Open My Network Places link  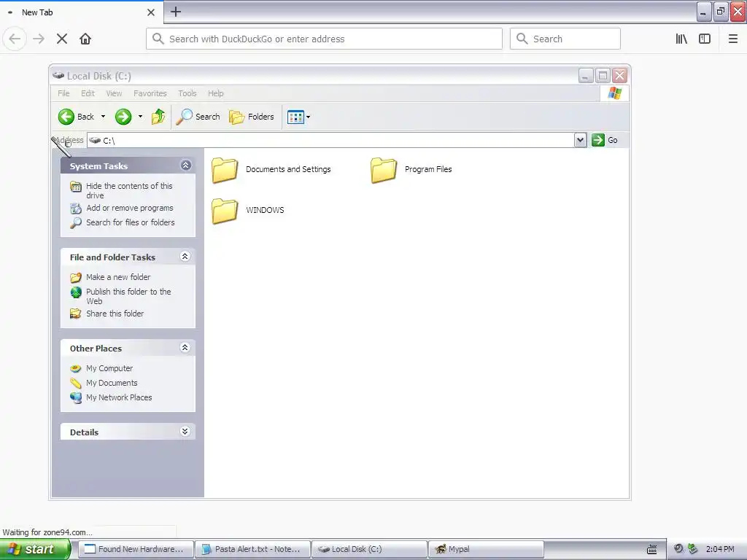tap(119, 397)
